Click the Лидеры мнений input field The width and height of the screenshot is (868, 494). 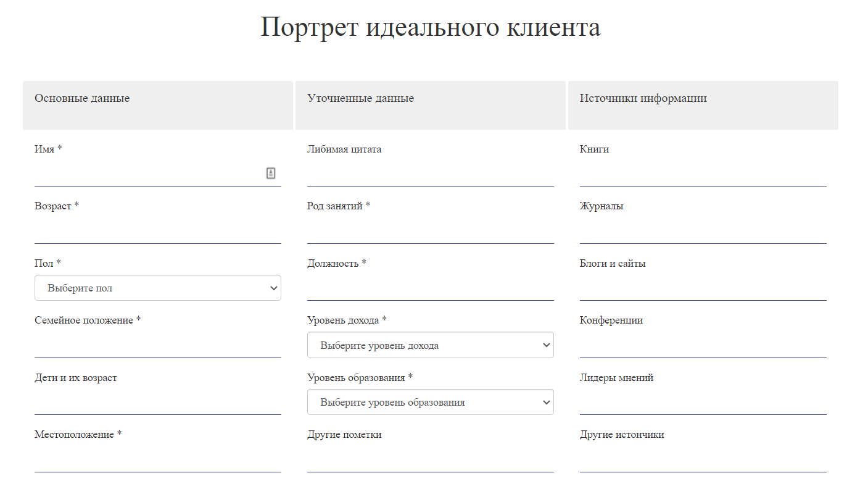pos(703,403)
